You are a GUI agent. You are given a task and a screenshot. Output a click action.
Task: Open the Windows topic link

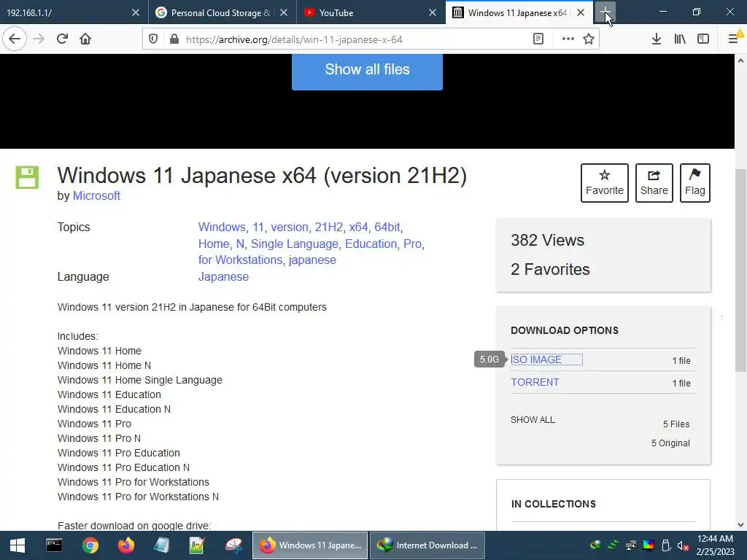pos(222,227)
